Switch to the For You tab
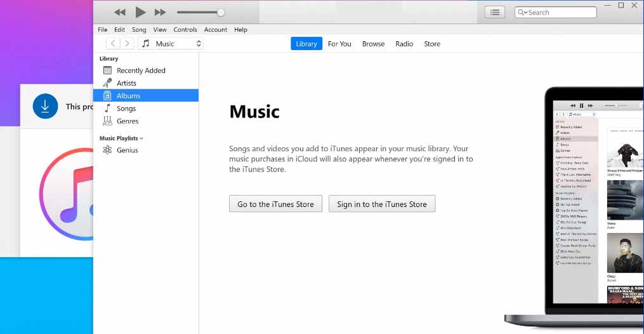Viewport: 644px width, 334px height. [x=339, y=44]
